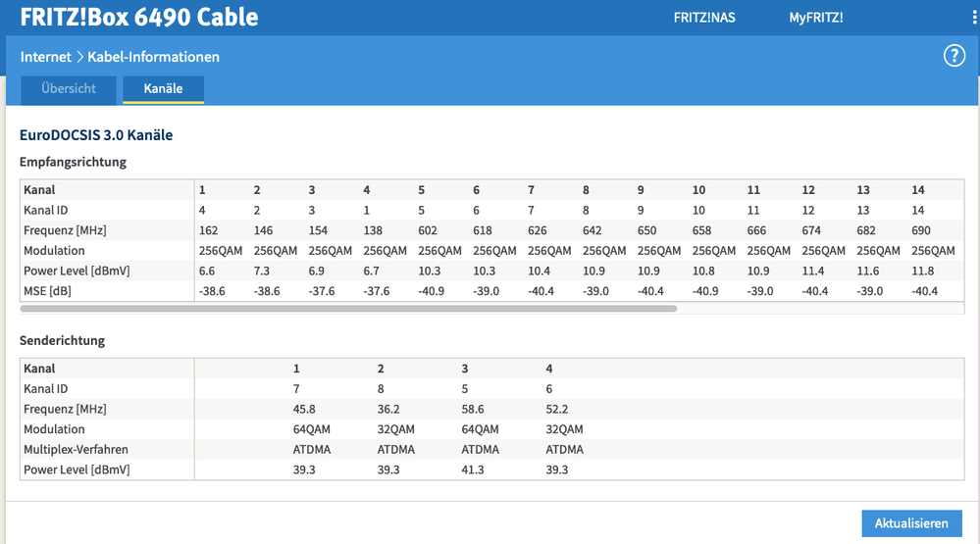Click Power Level [dBmV] label in Senderichtung table

[x=77, y=470]
